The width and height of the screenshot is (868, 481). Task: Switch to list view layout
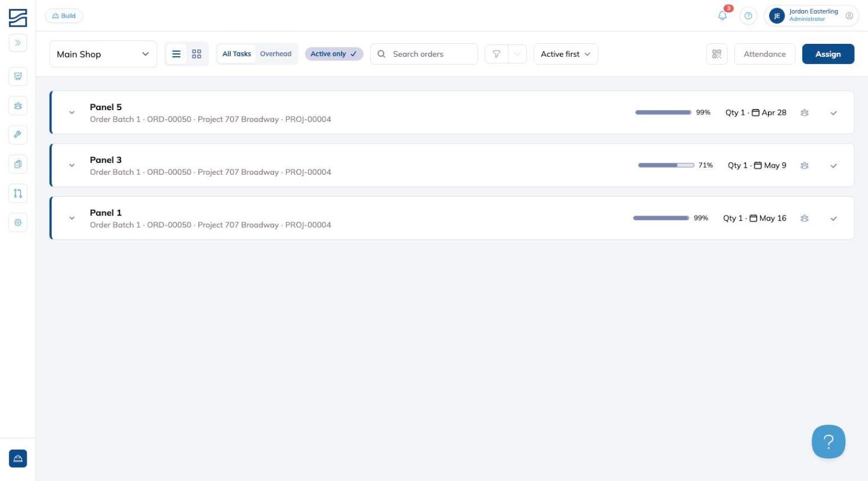tap(176, 54)
